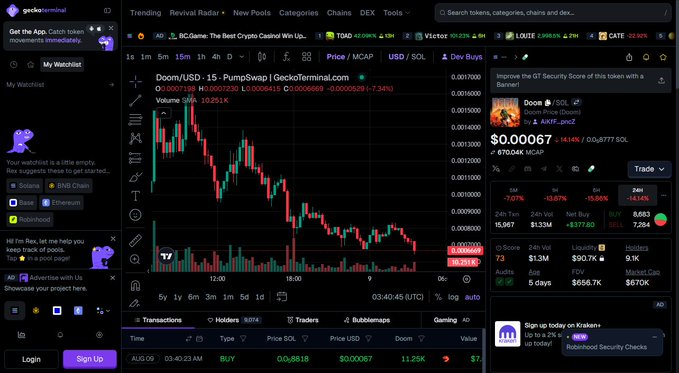Open the Trending page
Image resolution: width=679 pixels, height=373 pixels.
146,13
